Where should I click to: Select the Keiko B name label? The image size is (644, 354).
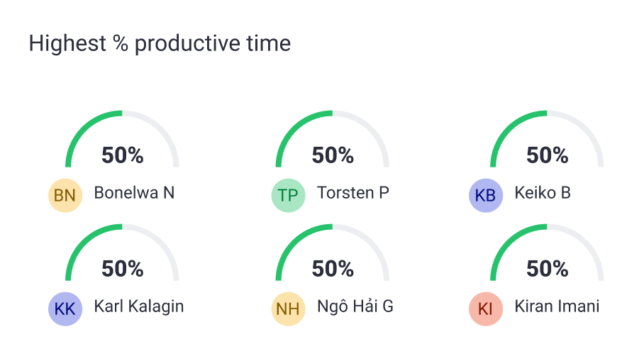pos(543,192)
